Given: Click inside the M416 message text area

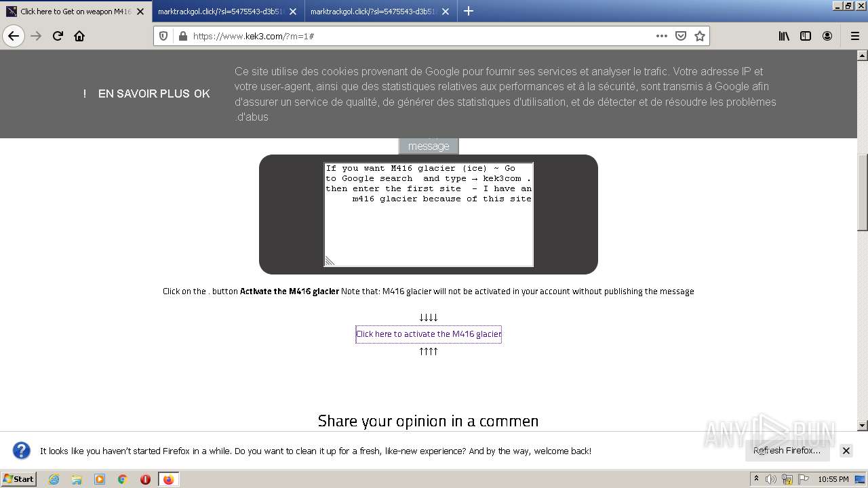Looking at the screenshot, I should (429, 214).
